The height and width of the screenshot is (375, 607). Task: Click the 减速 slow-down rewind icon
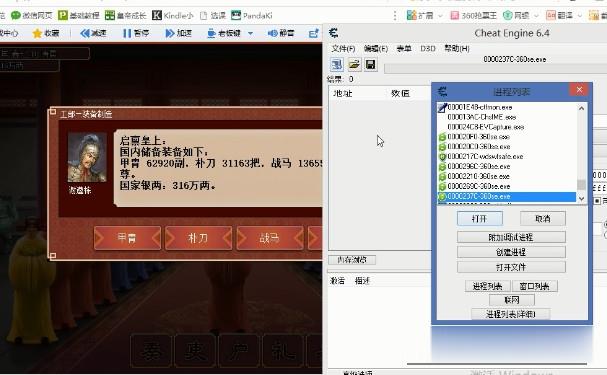(85, 33)
